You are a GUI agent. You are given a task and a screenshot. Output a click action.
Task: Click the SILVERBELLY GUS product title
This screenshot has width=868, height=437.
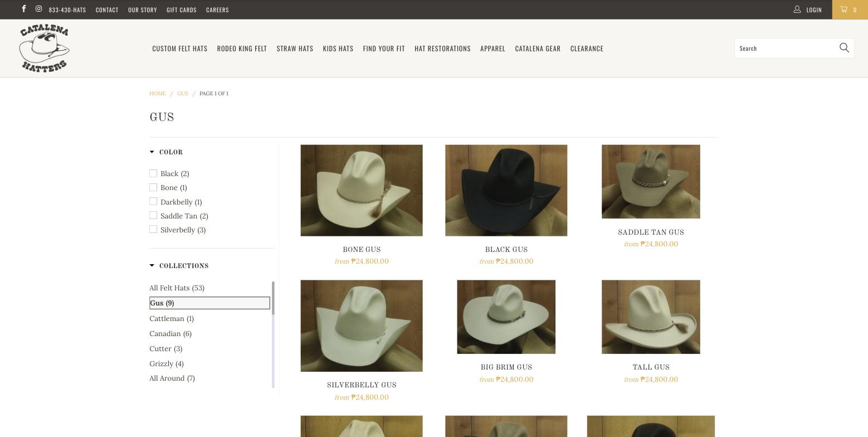(362, 385)
